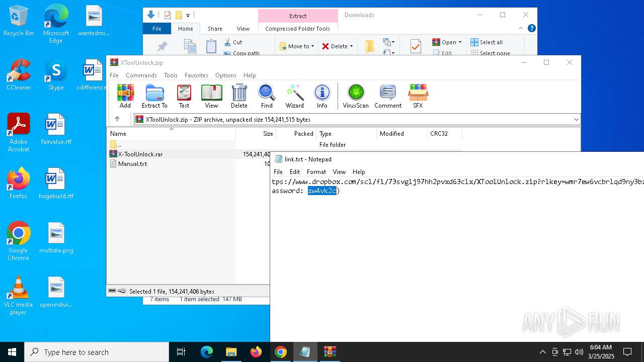Open the File tab in File Explorer
644x362 pixels.
(x=157, y=29)
